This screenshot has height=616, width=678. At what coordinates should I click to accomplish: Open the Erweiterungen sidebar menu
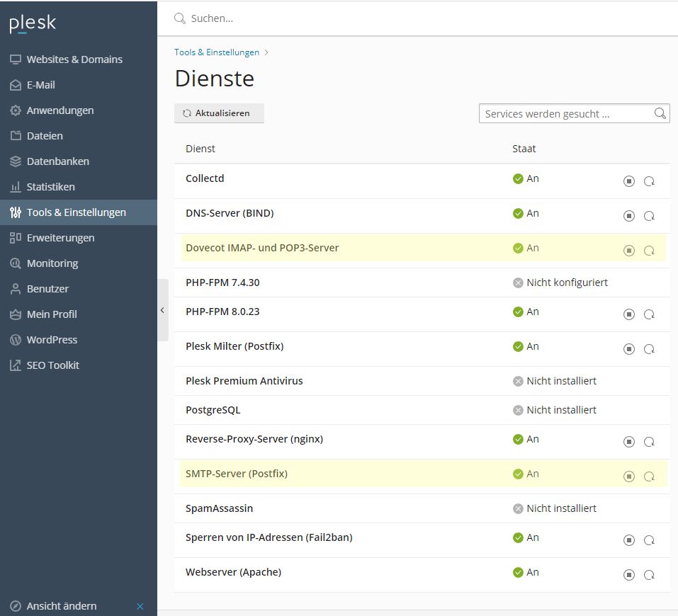60,238
